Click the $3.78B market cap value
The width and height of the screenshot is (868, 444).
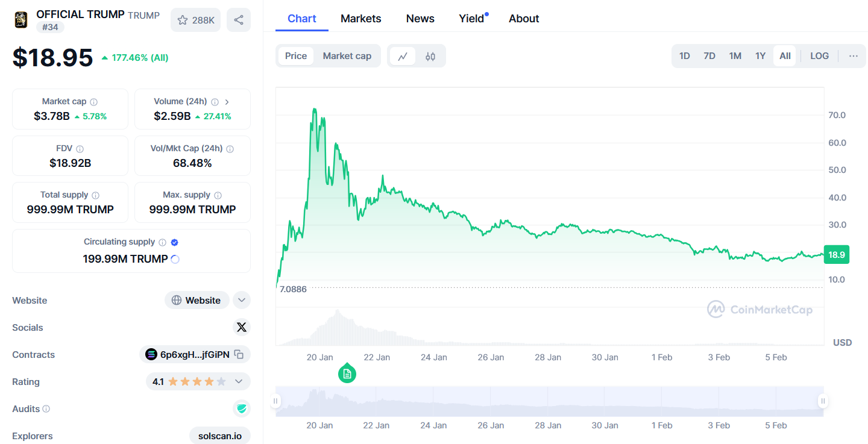click(x=52, y=116)
